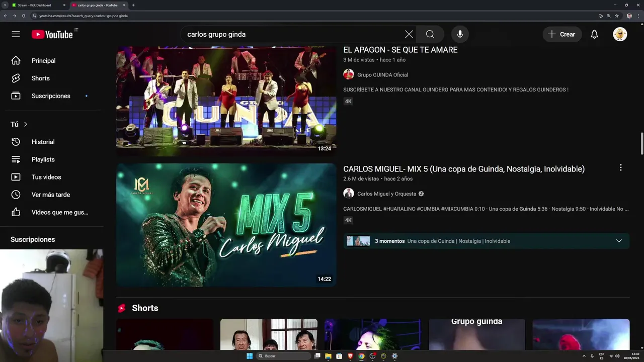Viewport: 644px width, 362px height.
Task: Clear the search query with the X
Action: [409, 34]
